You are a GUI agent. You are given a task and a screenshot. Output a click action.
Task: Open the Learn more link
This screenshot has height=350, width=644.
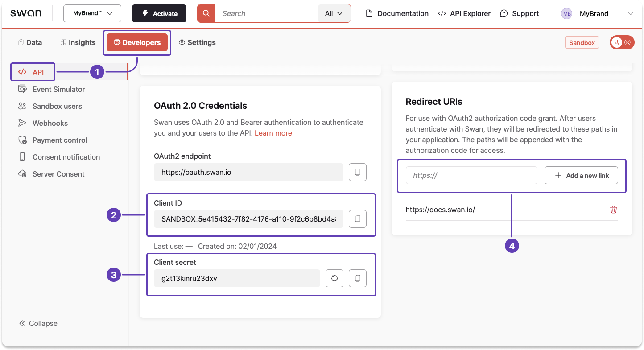[273, 132]
